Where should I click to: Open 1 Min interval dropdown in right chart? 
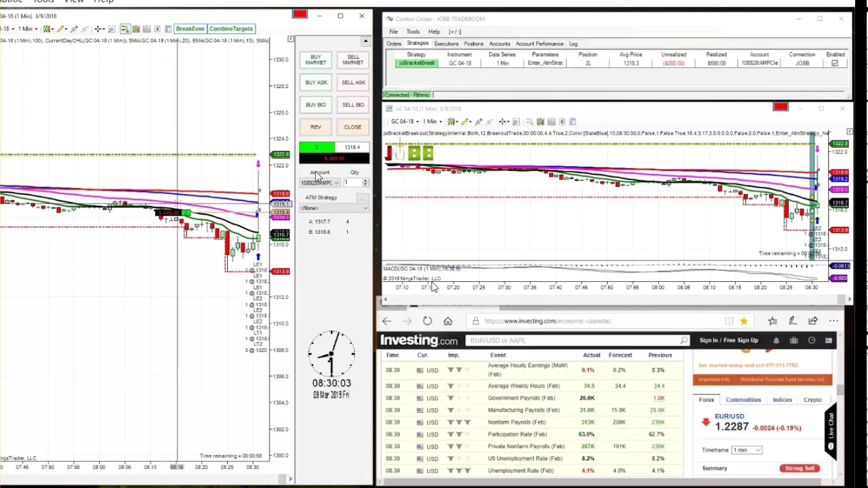[x=433, y=121]
